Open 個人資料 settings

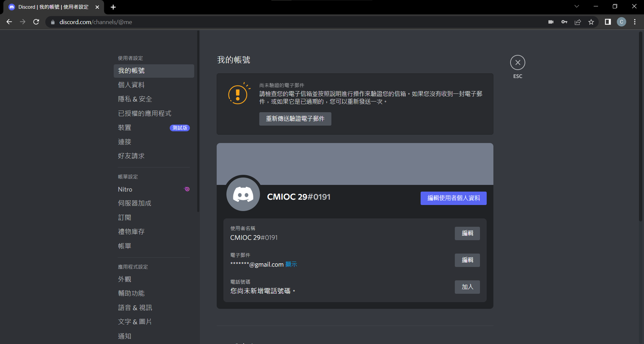point(154,85)
